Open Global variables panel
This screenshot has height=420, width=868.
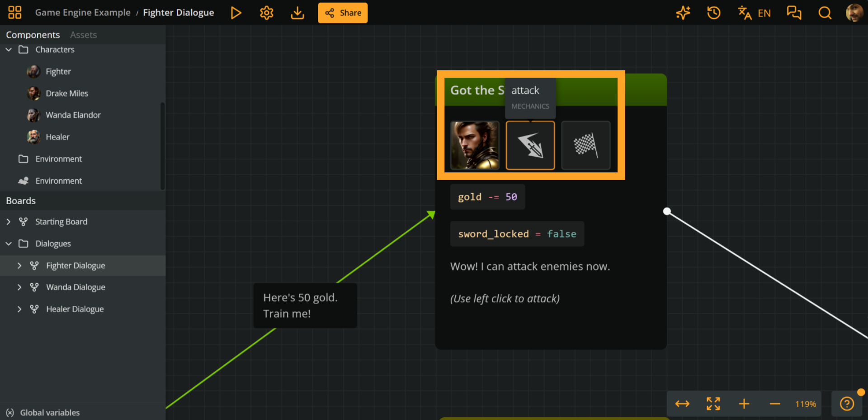pos(43,412)
